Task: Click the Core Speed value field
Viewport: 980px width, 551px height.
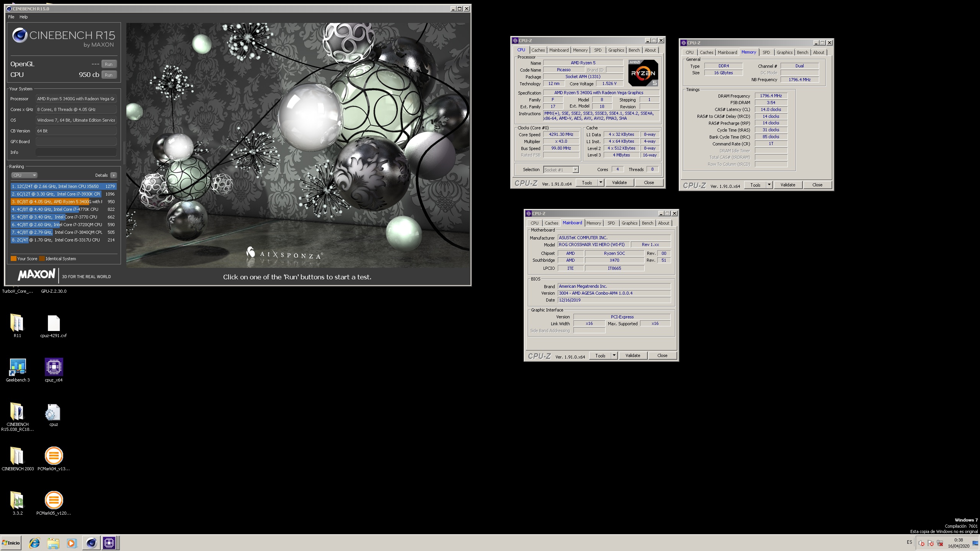Action: [x=561, y=135]
